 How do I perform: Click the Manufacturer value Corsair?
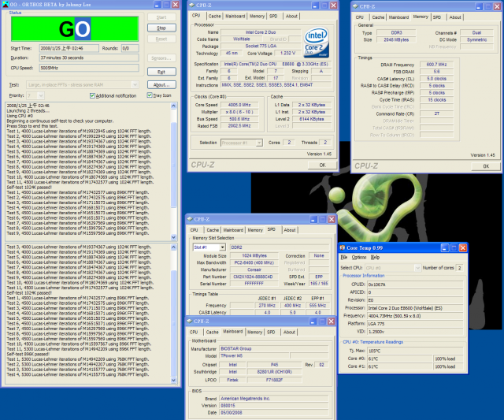254,269
